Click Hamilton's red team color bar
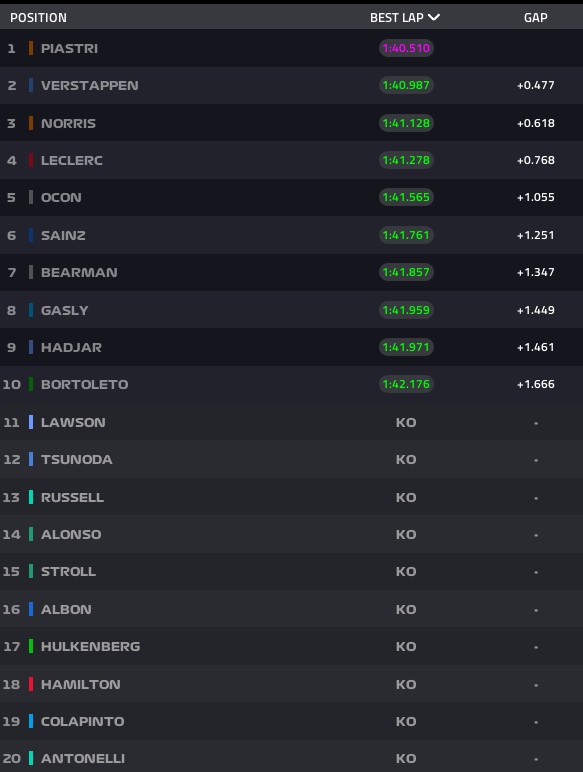The image size is (583, 772). coord(31,684)
